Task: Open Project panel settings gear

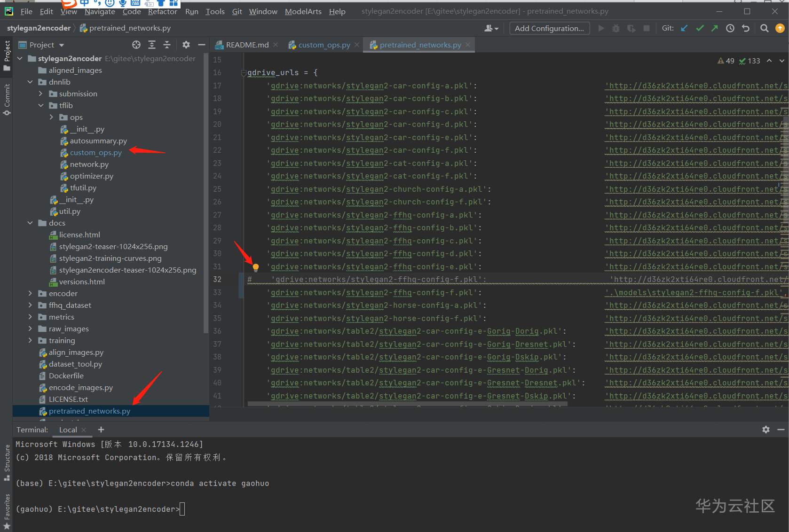Action: pyautogui.click(x=186, y=45)
